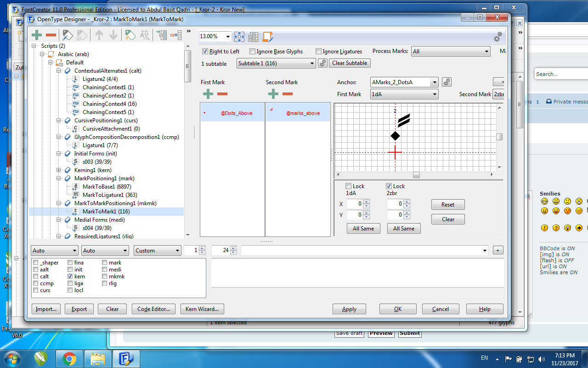Select ChainingContext4 (16) in the tree

point(109,104)
